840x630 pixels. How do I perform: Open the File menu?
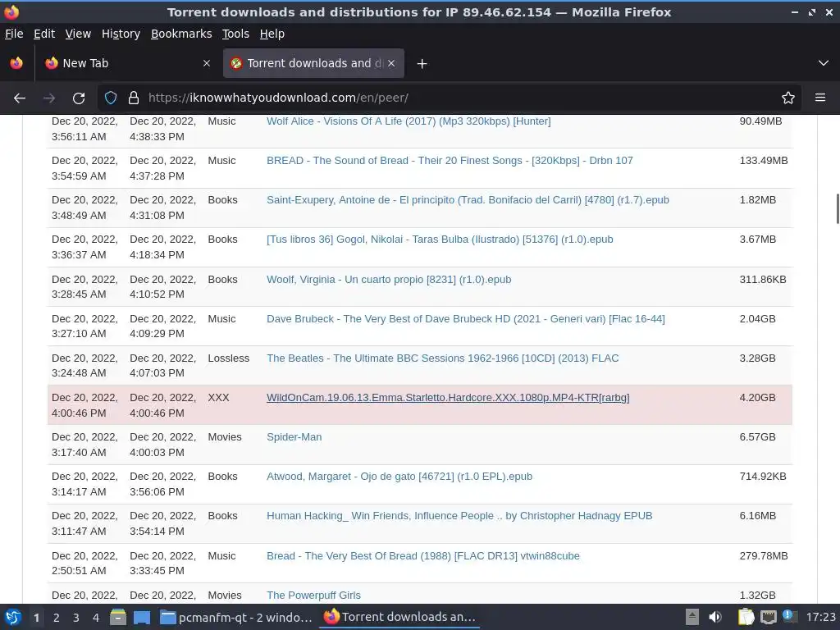[14, 34]
